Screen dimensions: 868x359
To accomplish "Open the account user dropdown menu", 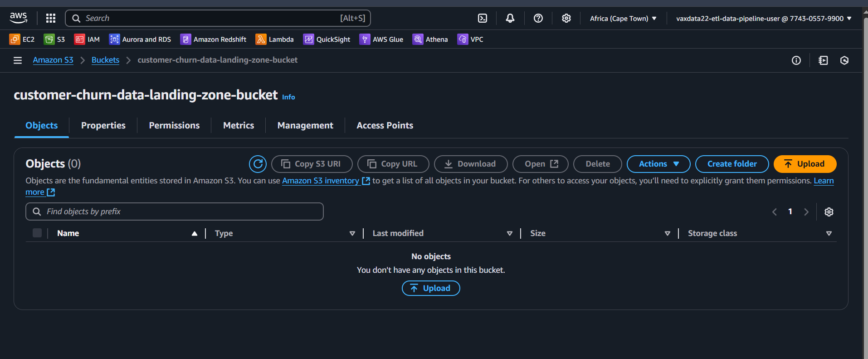I will 764,19.
